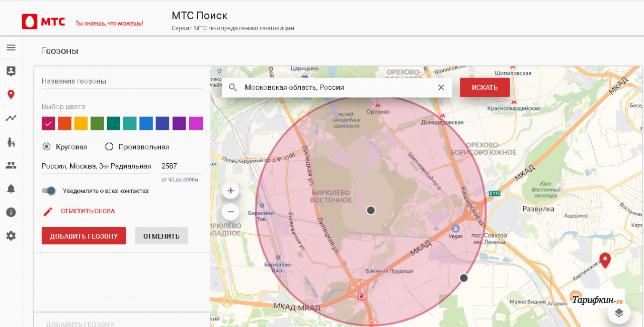644x327 pixels.
Task: Open settings gear in sidebar
Action: pos(11,236)
